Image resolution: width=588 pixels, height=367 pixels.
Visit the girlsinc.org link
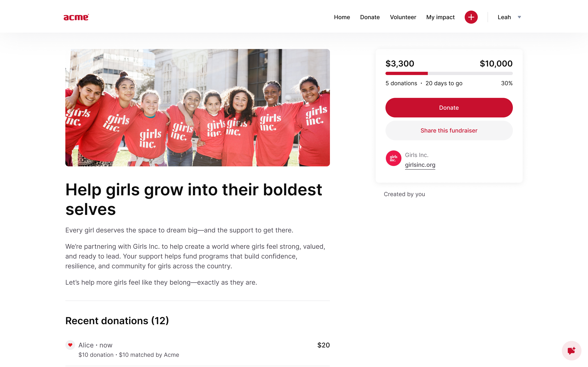click(420, 165)
